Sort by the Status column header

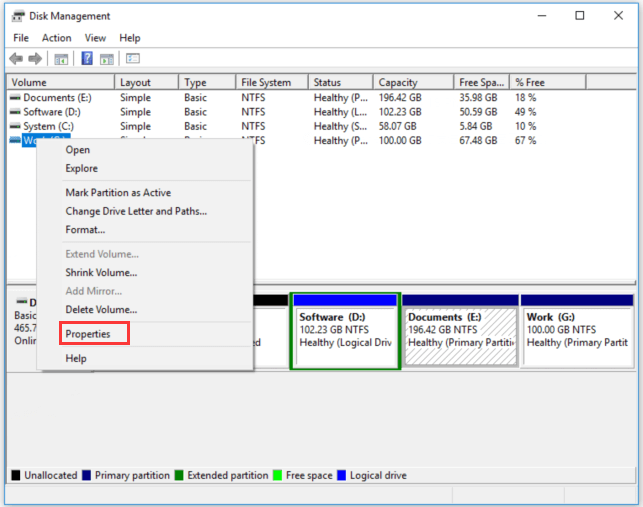click(341, 82)
